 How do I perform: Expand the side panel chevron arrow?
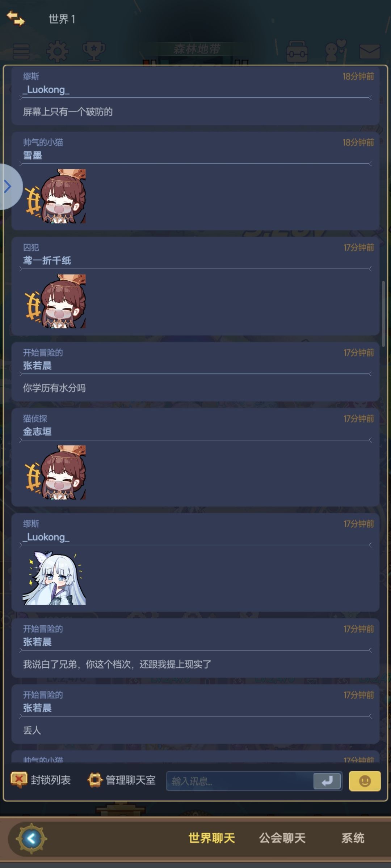tap(9, 187)
